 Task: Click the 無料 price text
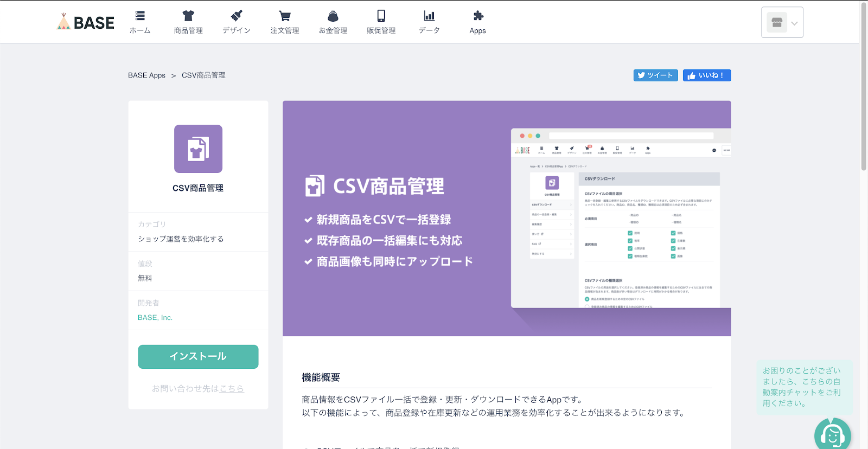coord(145,278)
